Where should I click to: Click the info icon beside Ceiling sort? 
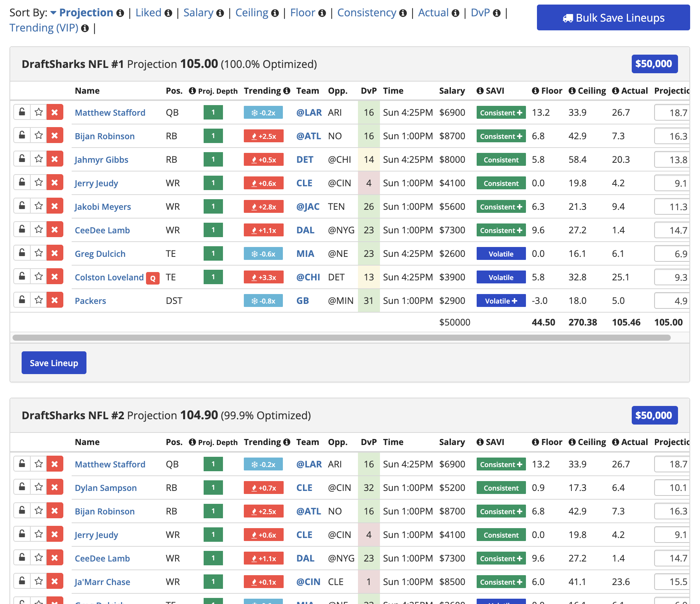coord(275,13)
